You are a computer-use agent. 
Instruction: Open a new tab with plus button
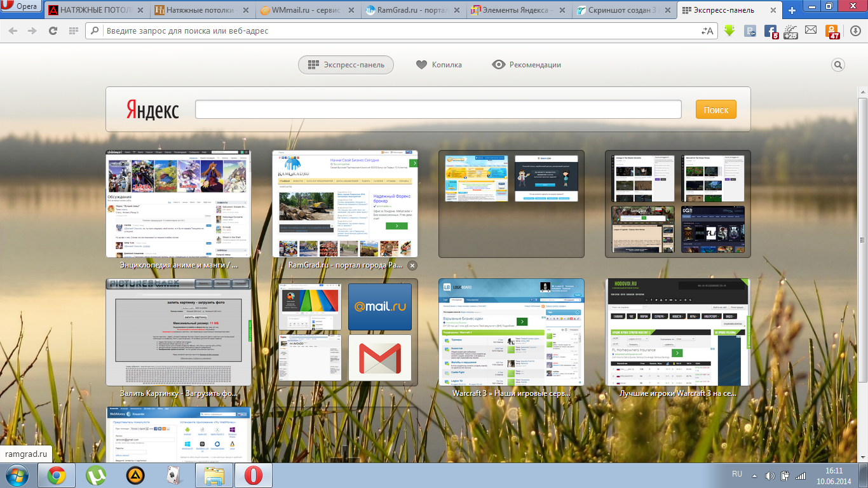792,11
